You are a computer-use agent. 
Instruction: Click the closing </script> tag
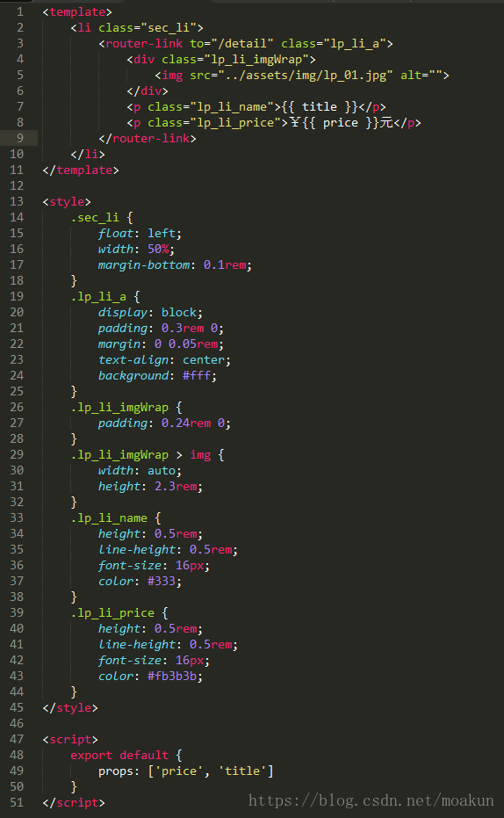(x=74, y=802)
